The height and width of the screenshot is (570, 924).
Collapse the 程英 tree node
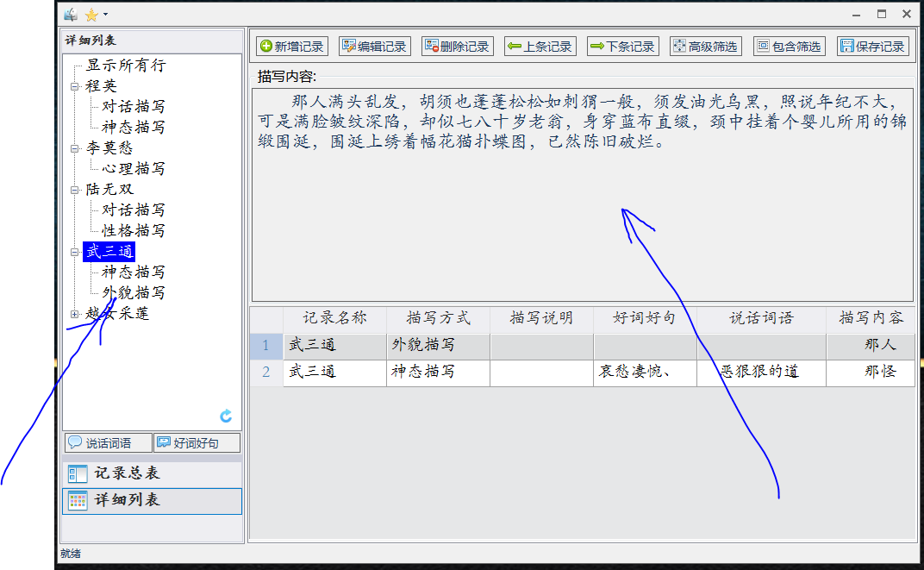[75, 86]
